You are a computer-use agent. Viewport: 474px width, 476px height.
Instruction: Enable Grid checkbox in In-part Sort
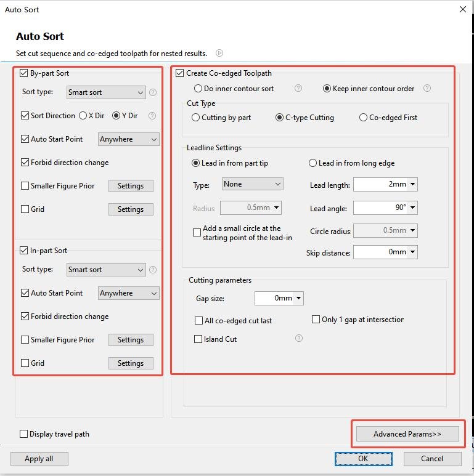click(25, 363)
